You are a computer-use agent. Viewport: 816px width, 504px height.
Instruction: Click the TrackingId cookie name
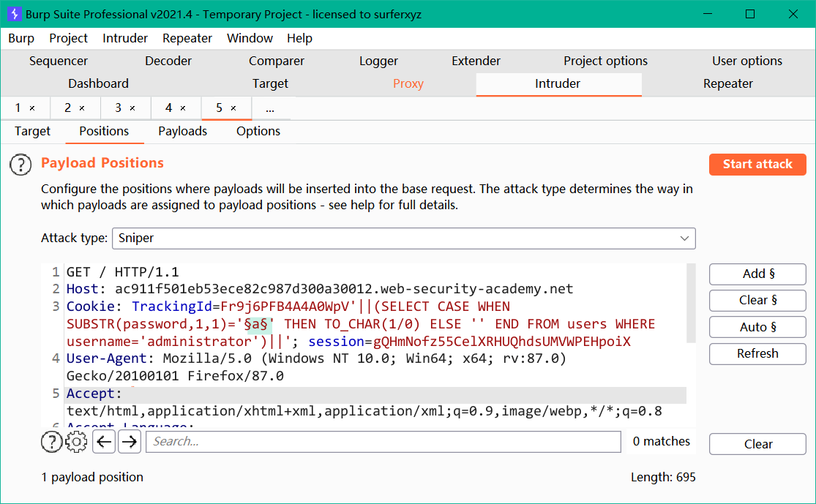pyautogui.click(x=172, y=307)
